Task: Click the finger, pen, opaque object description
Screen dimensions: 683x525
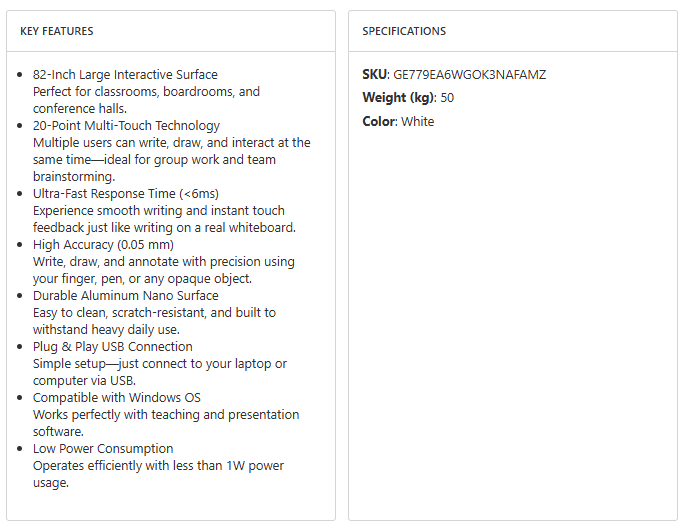Action: pyautogui.click(x=163, y=270)
